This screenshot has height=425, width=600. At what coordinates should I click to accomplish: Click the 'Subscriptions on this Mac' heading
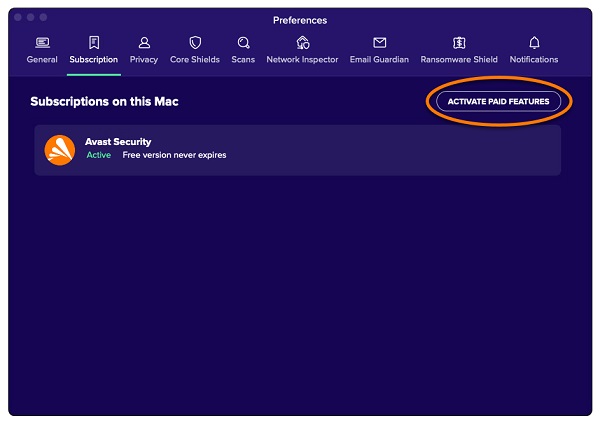(x=104, y=102)
